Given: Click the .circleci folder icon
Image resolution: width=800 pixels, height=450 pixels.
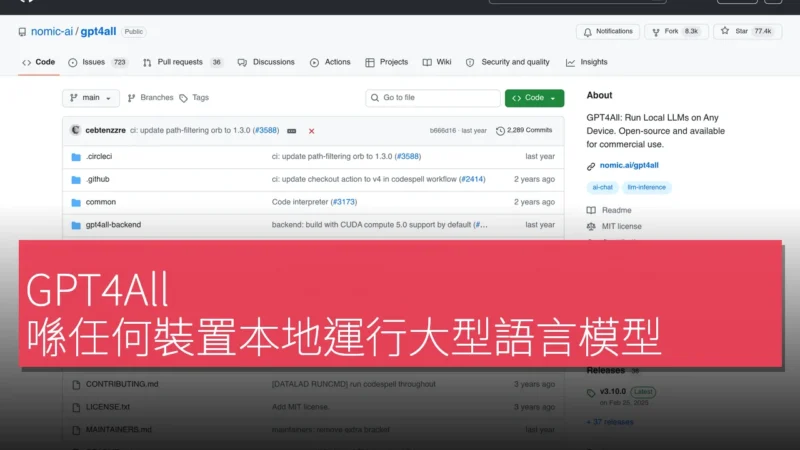Looking at the screenshot, I should click(x=76, y=157).
